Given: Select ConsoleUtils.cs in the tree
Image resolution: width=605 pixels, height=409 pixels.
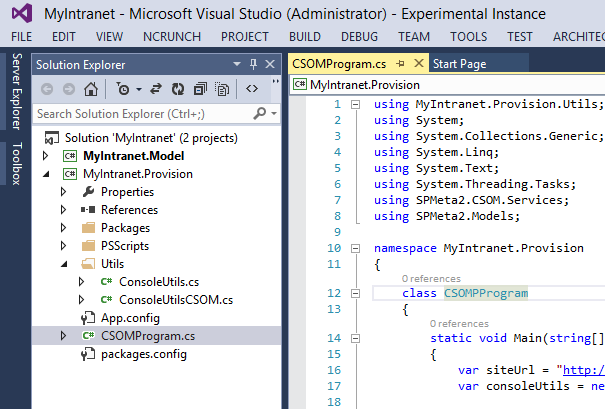Looking at the screenshot, I should 159,282.
